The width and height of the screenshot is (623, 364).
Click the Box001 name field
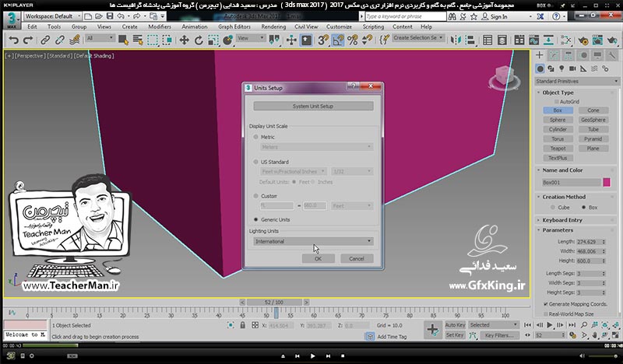point(571,183)
